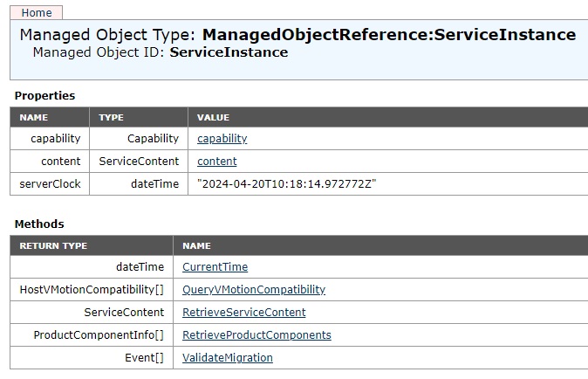Click the HostVMotionCompatibility[] return type cell
Screen dimensions: 588x379
92,290
